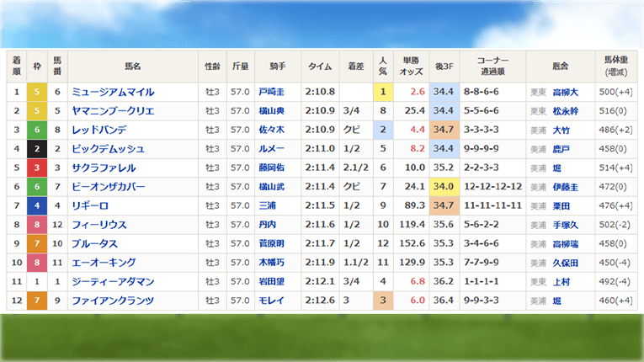Screen dimensions: 644x362
Task: Open horse link リギーロ
Action: click(90, 205)
